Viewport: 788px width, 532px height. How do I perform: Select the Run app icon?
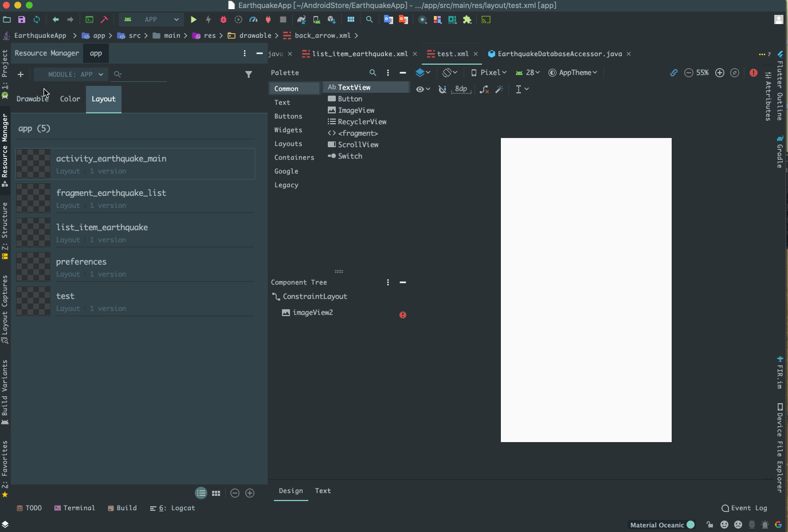pos(194,19)
